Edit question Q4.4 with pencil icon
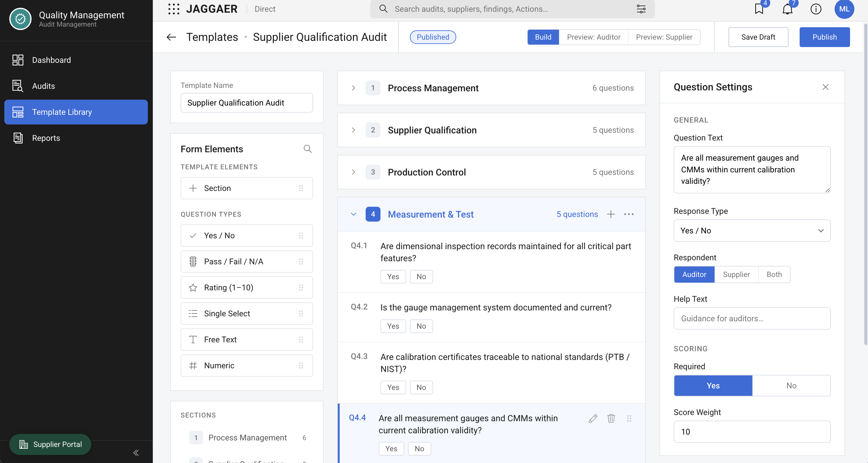This screenshot has width=868, height=463. [x=593, y=418]
